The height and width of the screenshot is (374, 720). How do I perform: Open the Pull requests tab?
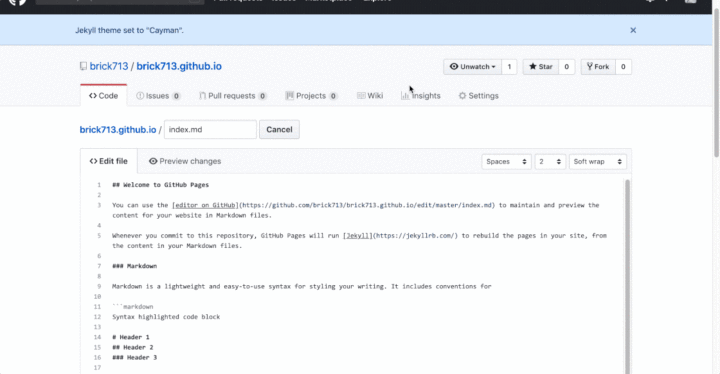click(233, 96)
